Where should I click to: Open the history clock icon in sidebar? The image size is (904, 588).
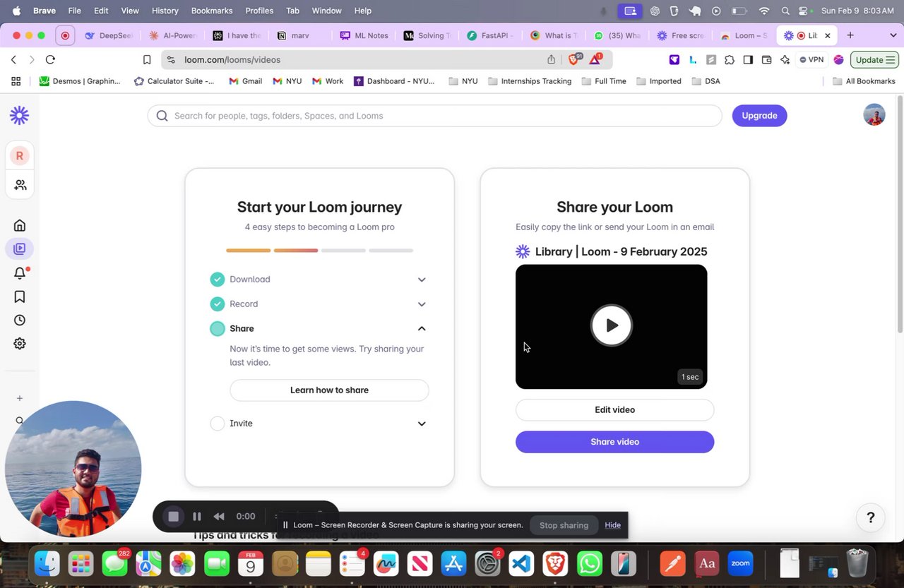pos(20,320)
